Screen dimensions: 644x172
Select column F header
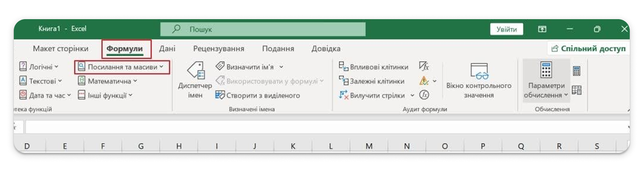coord(103,146)
